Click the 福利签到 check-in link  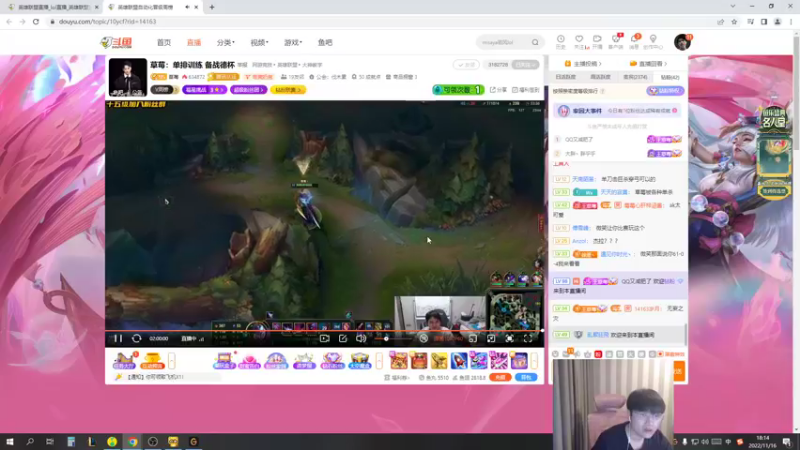click(526, 90)
